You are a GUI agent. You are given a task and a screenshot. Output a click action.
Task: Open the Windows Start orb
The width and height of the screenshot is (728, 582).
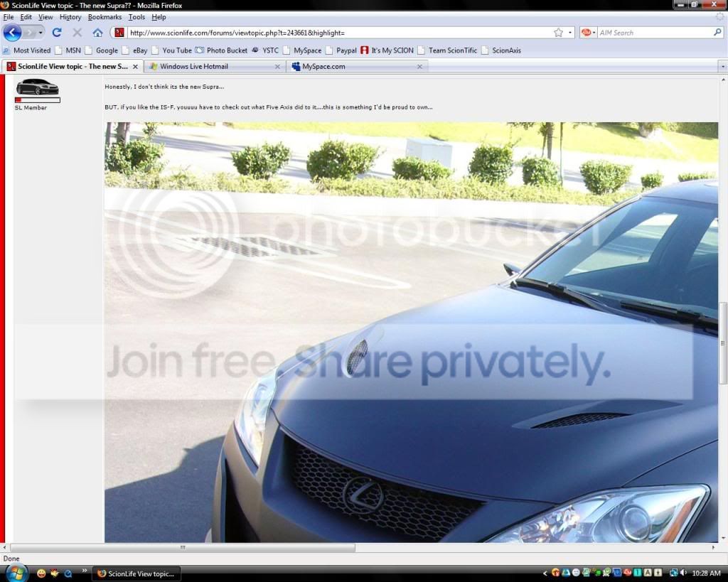[x=14, y=572]
